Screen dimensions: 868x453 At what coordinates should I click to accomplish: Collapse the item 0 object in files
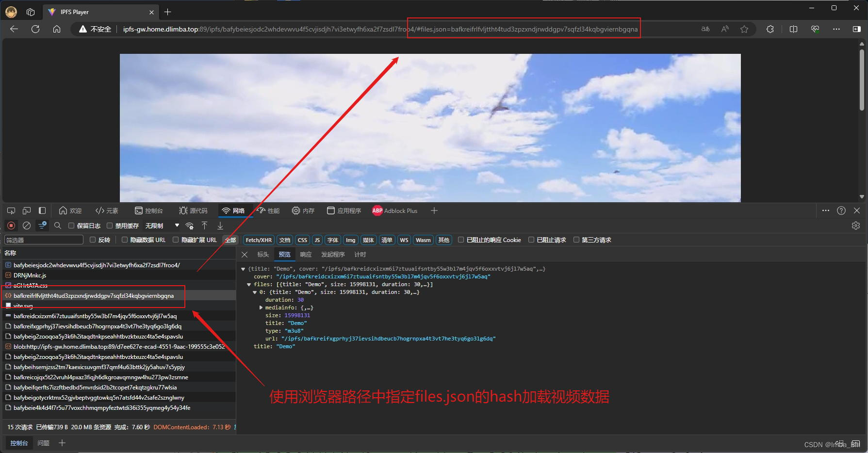(255, 292)
